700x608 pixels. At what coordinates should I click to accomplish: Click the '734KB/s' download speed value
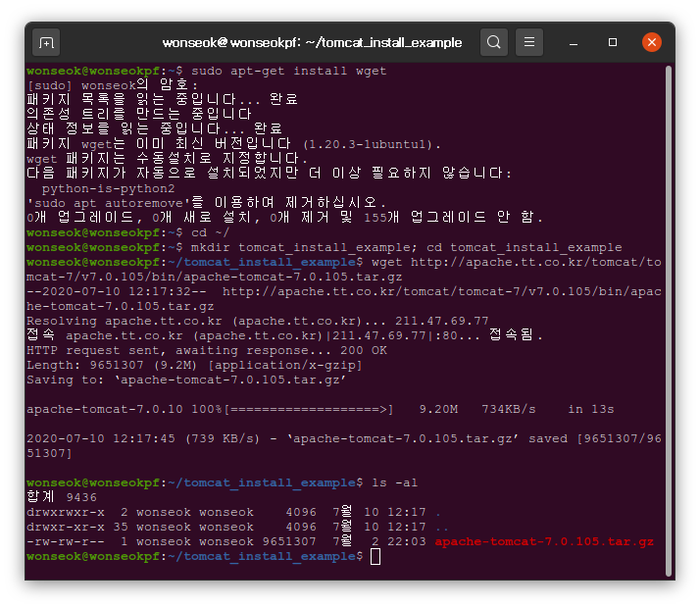[509, 409]
